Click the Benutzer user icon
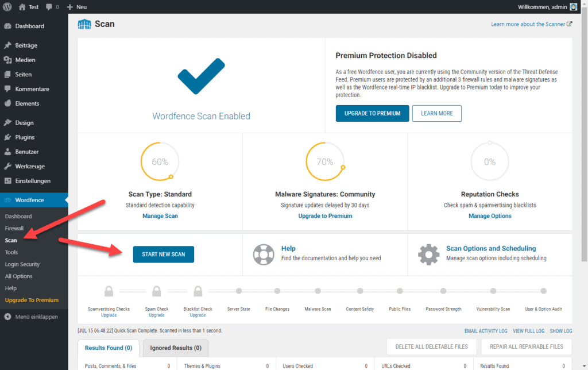588x370 pixels. point(7,152)
